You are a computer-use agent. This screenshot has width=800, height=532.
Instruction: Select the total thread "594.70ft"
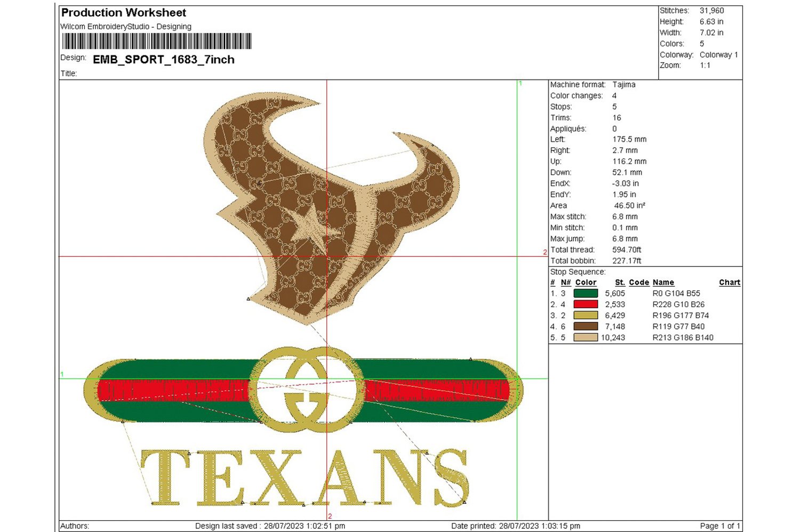pos(627,250)
